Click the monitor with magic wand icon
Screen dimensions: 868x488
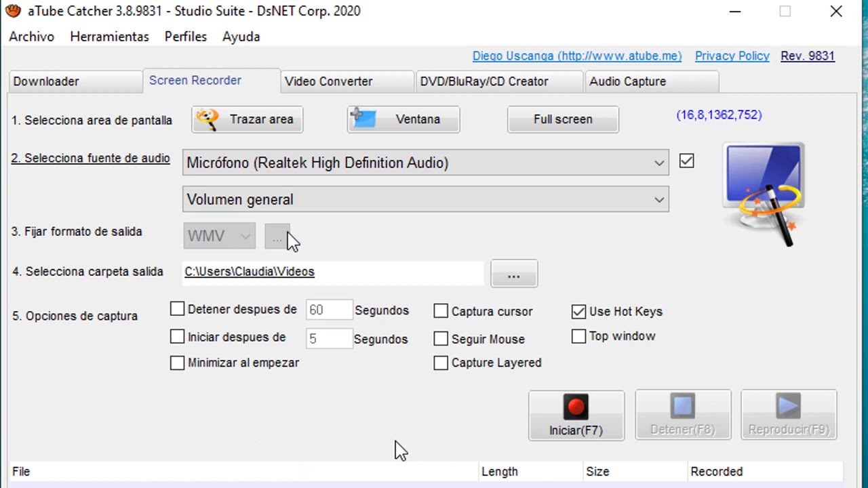pos(765,193)
